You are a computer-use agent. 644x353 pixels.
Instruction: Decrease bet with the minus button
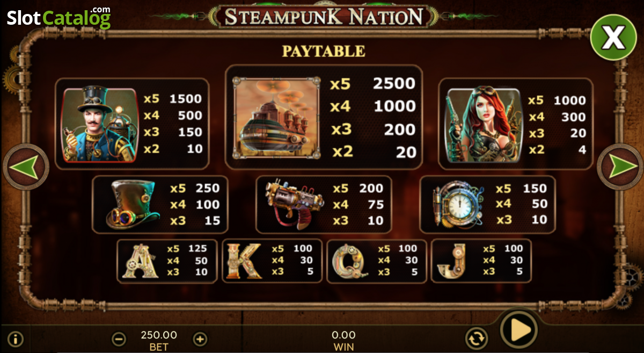[x=119, y=339]
